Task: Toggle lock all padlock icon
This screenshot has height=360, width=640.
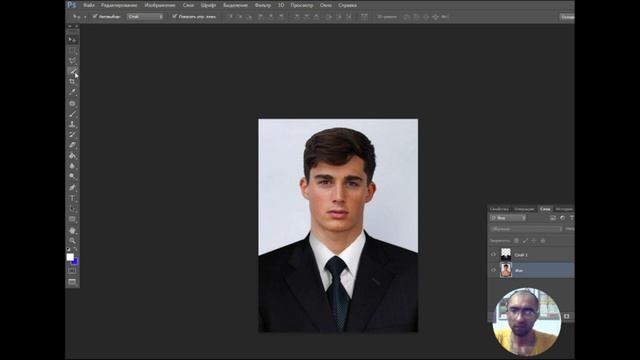Action: (543, 241)
